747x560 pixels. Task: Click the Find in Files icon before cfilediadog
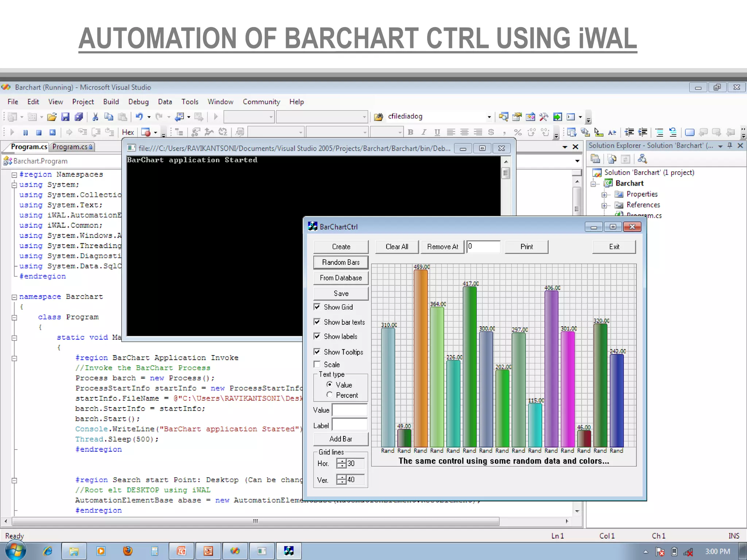pos(379,117)
